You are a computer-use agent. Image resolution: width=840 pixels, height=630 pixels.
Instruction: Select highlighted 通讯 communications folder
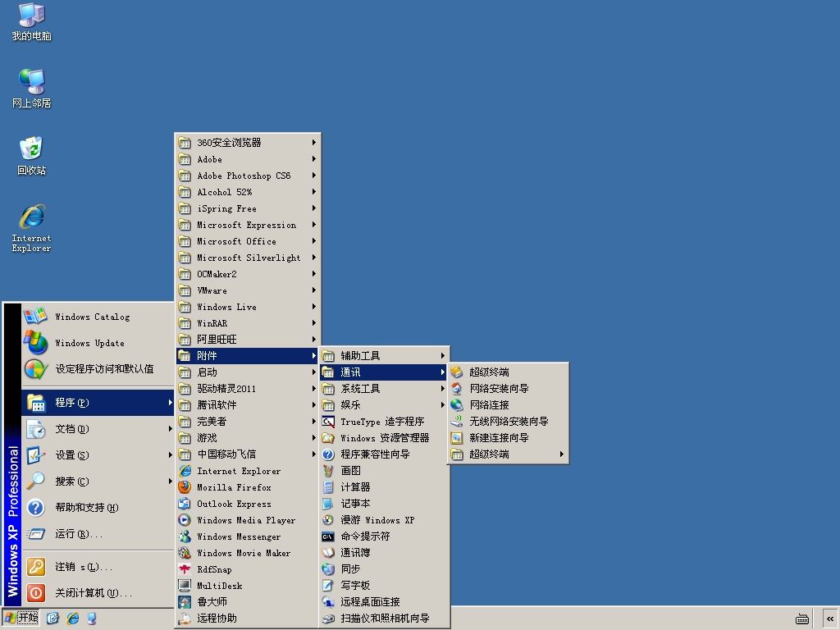(x=384, y=372)
